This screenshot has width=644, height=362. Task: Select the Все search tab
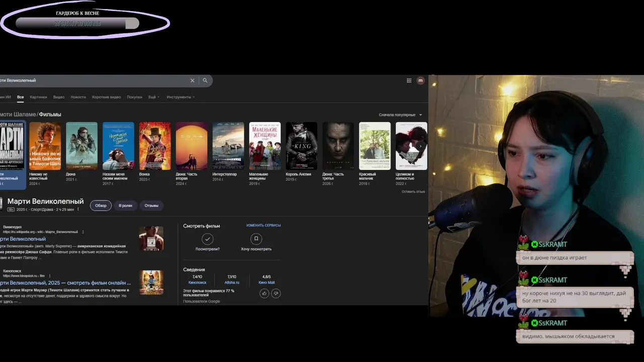tap(20, 97)
